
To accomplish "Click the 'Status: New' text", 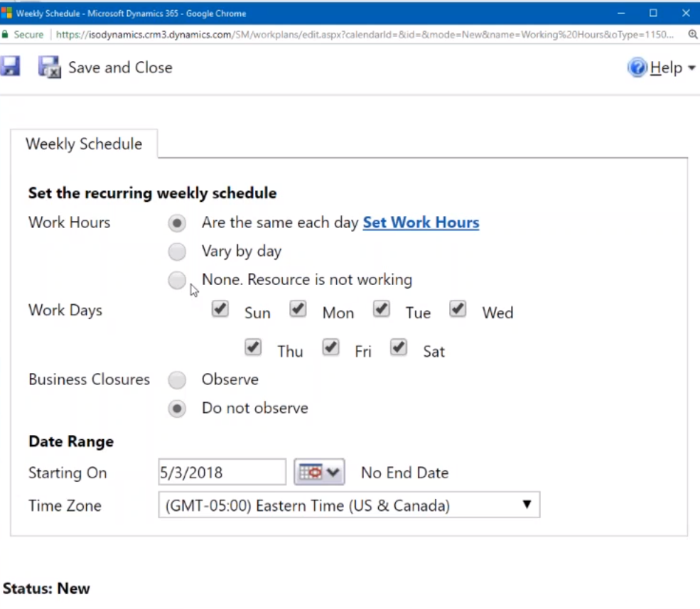I will coord(46,588).
